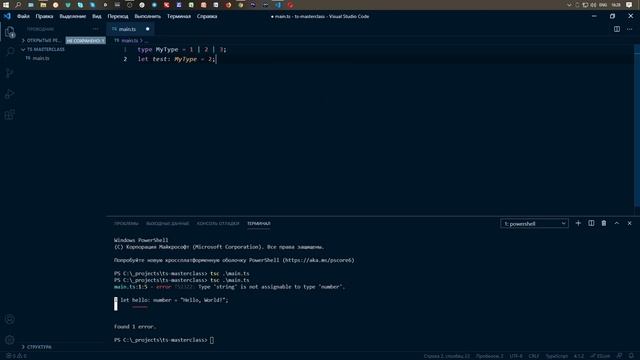Image resolution: width=640 pixels, height=360 pixels.
Task: Kill terminal with trash icon
Action: pyautogui.click(x=604, y=223)
